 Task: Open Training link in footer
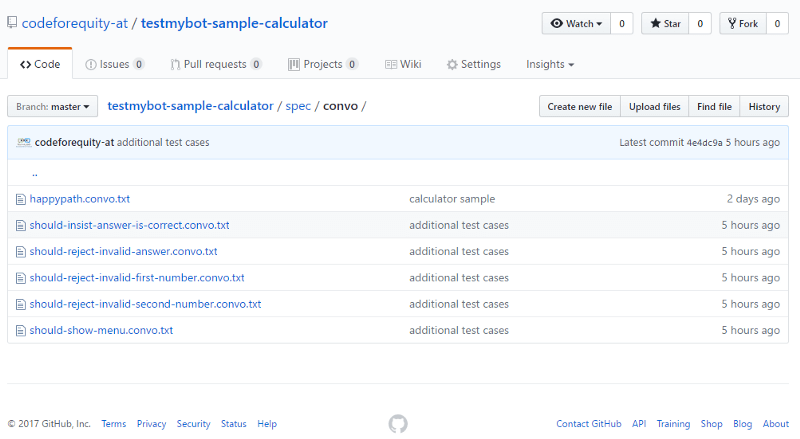click(673, 424)
